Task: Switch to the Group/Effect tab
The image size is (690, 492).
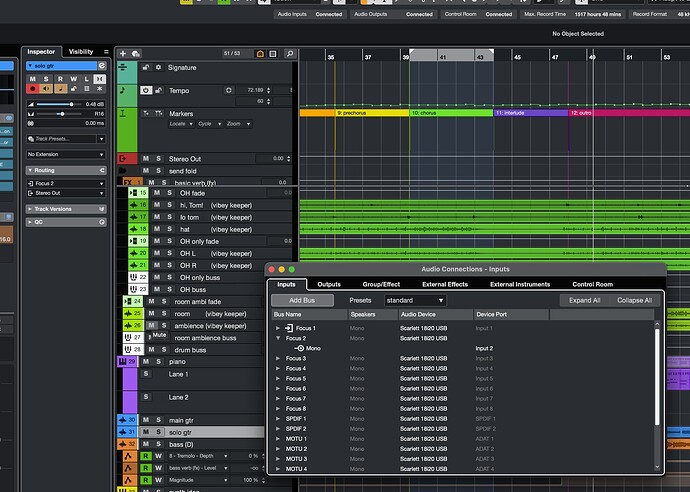Action: (381, 284)
